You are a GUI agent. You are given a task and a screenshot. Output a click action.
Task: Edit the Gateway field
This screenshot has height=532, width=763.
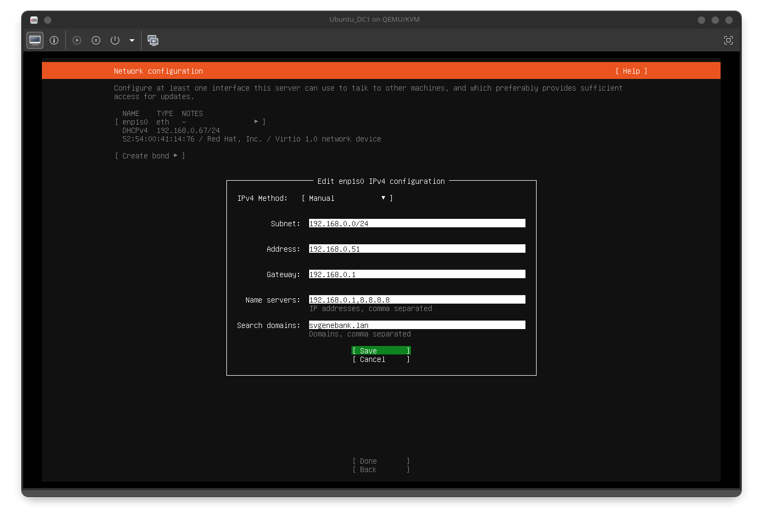[417, 274]
